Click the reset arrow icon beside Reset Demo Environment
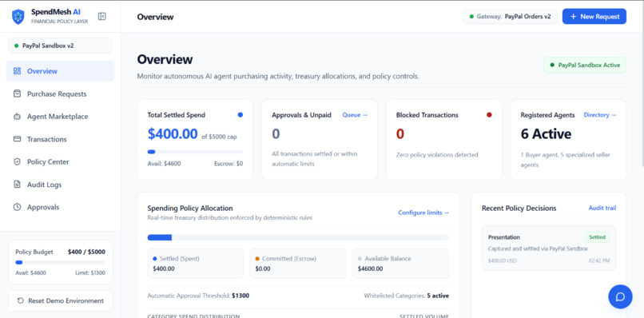The height and width of the screenshot is (318, 644). click(x=20, y=300)
